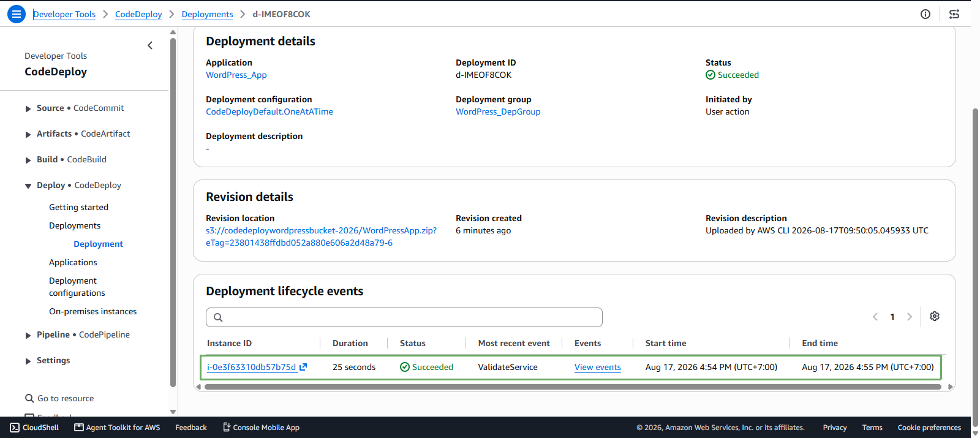
Task: Collapse the CodeDeploy side navigation
Action: [150, 45]
